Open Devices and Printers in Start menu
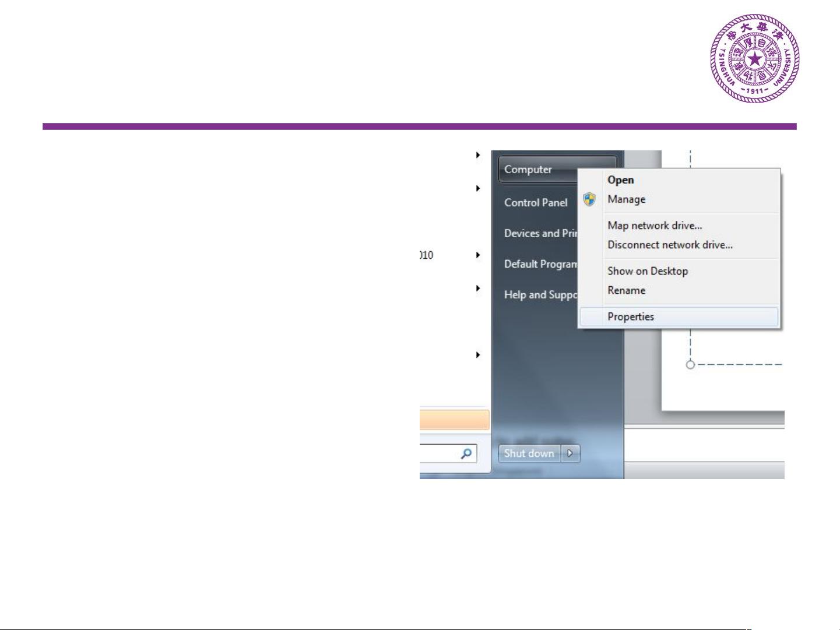Image resolution: width=840 pixels, height=630 pixels. point(540,233)
